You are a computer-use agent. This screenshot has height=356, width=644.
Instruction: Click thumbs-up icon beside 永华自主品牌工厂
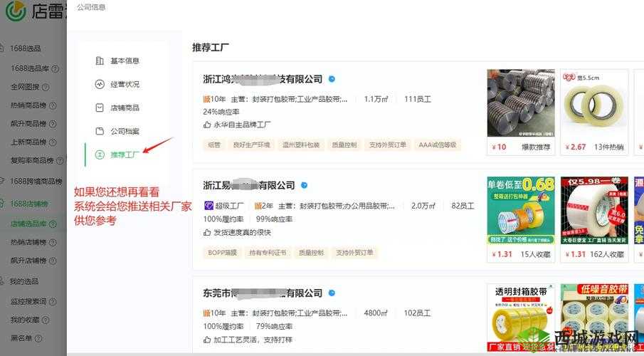207,125
